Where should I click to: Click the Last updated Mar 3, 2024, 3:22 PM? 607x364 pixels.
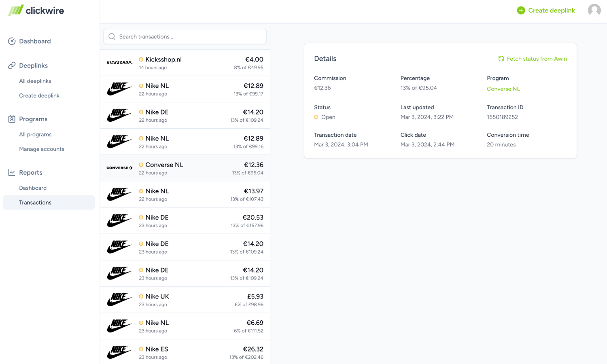click(427, 117)
